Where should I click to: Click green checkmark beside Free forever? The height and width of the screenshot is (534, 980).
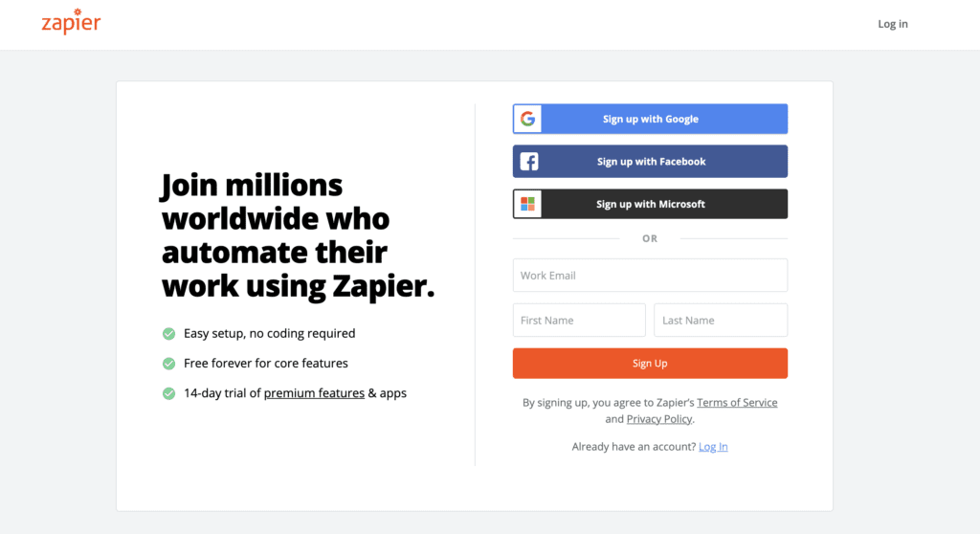(x=168, y=364)
